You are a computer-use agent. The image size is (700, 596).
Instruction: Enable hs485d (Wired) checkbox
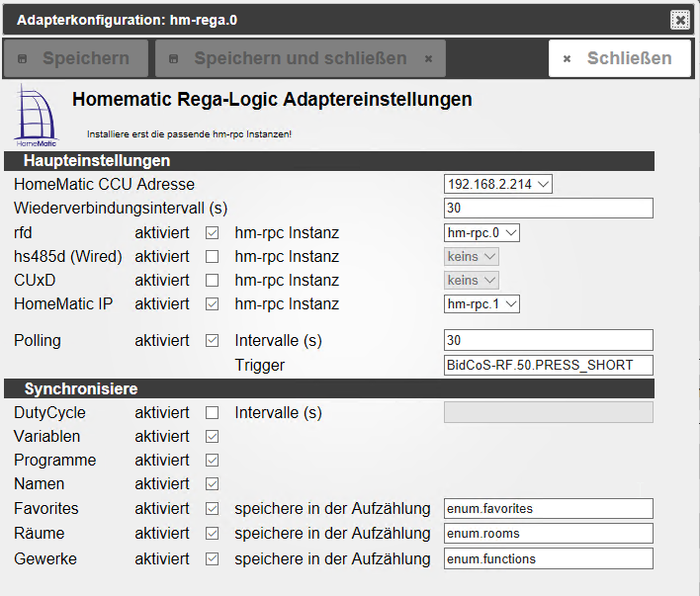pyautogui.click(x=212, y=257)
